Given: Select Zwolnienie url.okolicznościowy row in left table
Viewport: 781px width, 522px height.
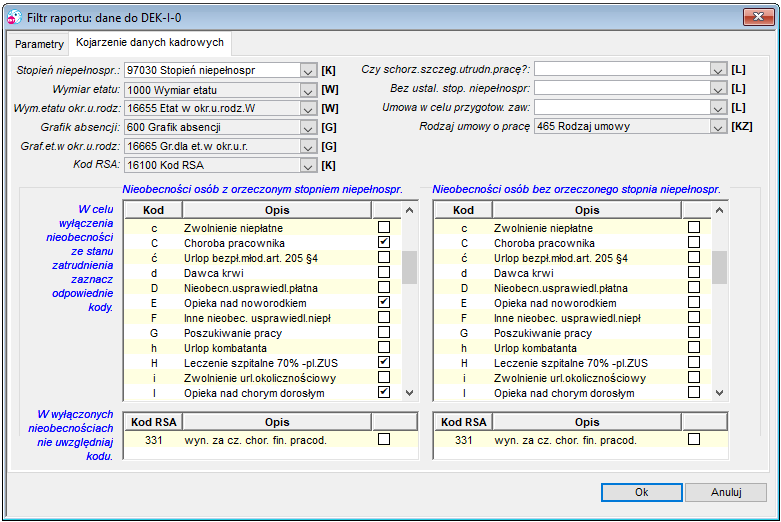Looking at the screenshot, I should (x=262, y=378).
